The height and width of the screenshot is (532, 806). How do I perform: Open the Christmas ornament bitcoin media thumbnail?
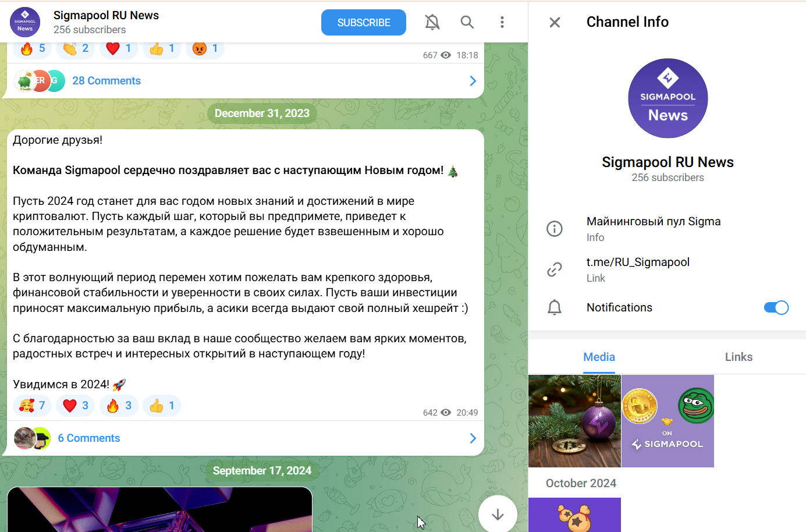coord(574,421)
